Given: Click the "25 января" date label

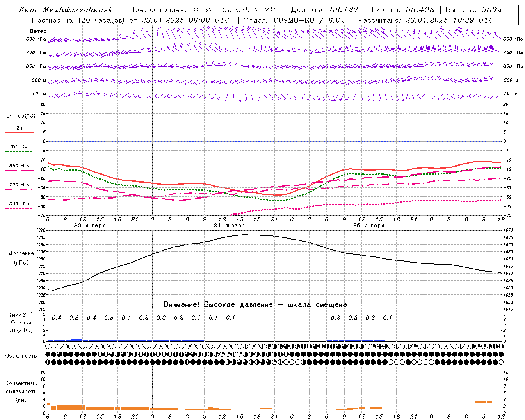Looking at the screenshot, I should coord(369,226).
